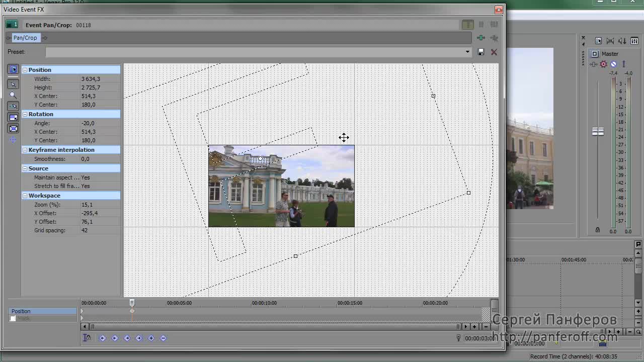Image resolution: width=644 pixels, height=362 pixels.
Task: Click the Master insert FX chain icon
Action: (x=594, y=64)
